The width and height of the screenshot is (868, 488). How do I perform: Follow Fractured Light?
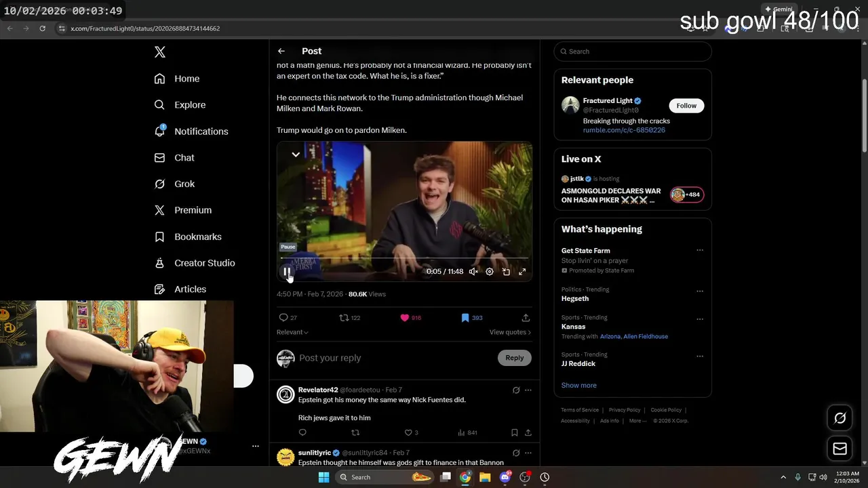click(686, 106)
